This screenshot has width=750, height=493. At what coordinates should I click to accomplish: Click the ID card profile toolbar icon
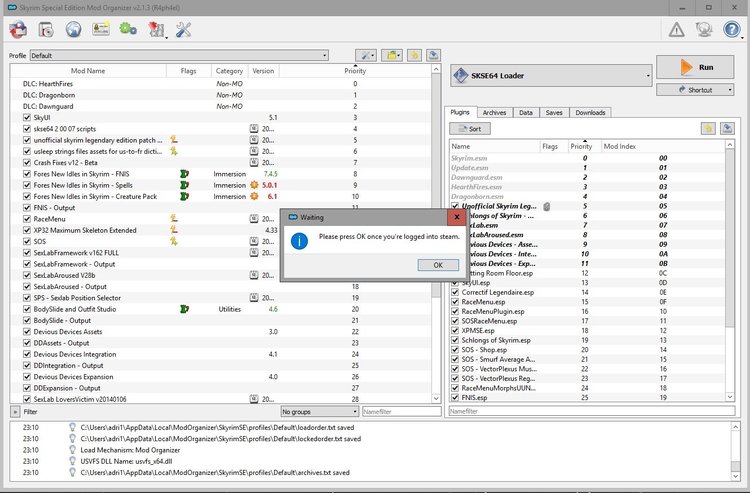click(x=101, y=30)
